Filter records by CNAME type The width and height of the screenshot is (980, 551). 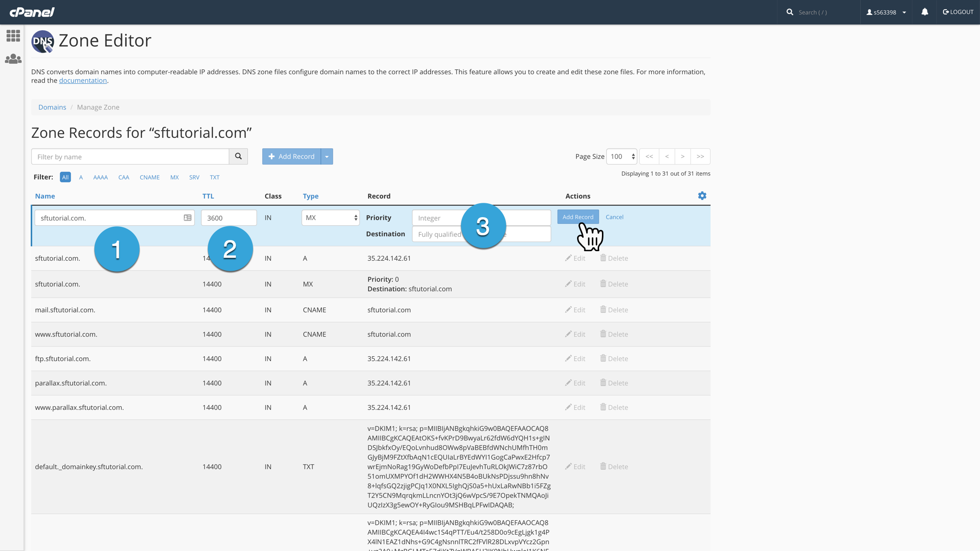(150, 177)
